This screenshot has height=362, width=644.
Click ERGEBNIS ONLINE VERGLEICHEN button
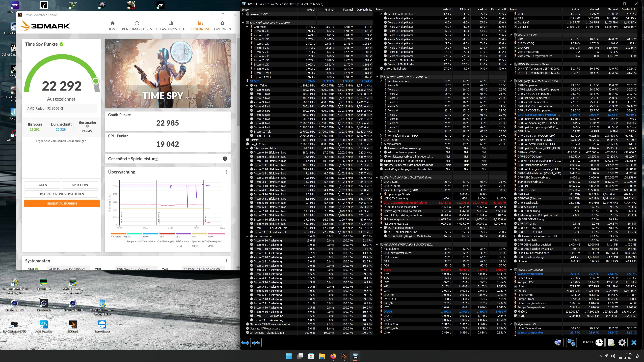point(61,194)
